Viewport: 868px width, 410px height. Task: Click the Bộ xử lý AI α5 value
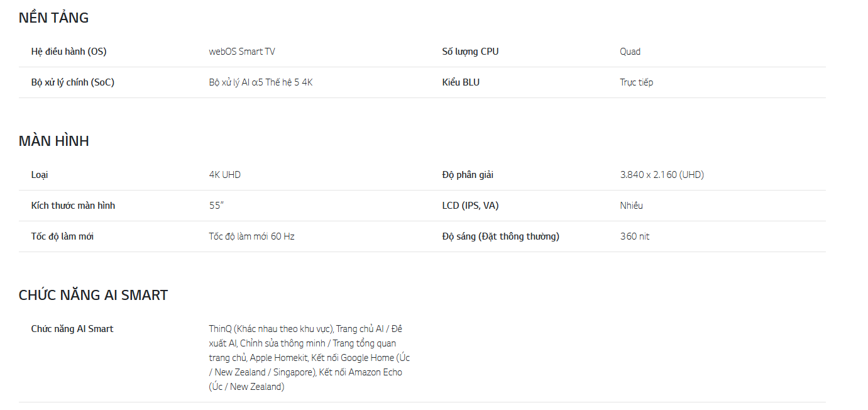tap(260, 82)
